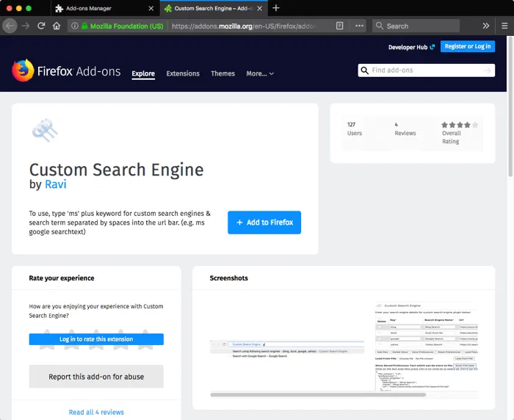
Task: Click the screenshots horizontal scrollbar
Action: pos(318,394)
